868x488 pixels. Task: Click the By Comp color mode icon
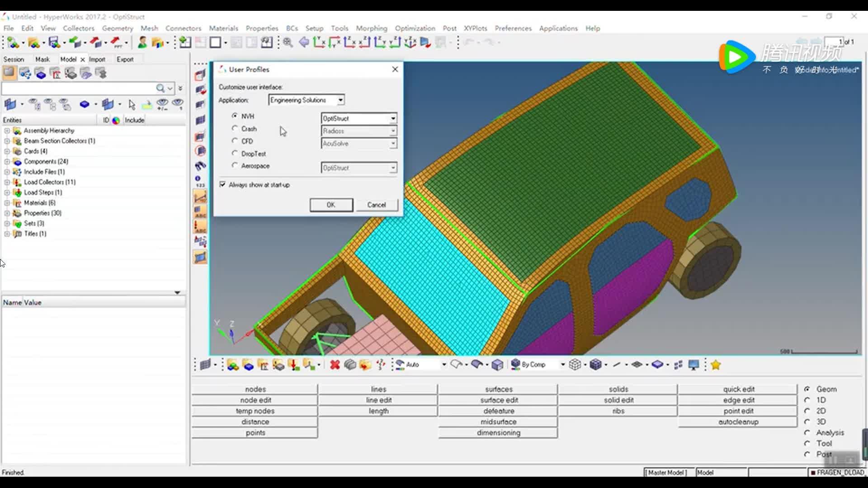[x=515, y=364]
